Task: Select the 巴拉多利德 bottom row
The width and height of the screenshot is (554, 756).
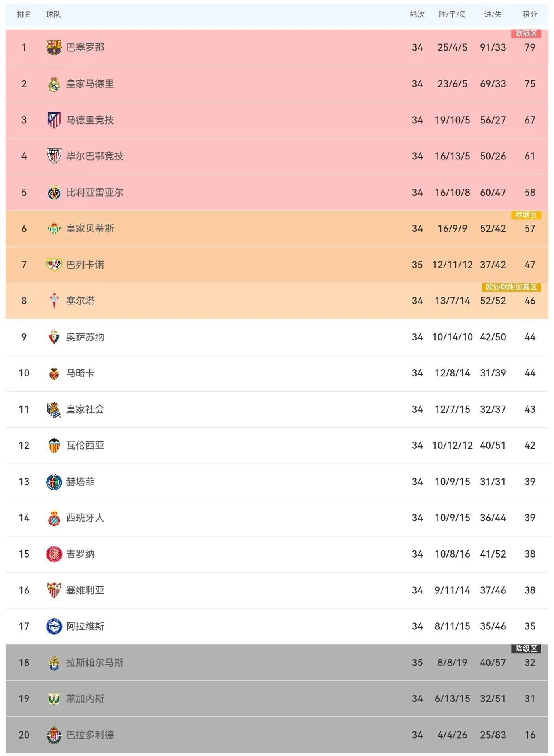Action: 277,735
